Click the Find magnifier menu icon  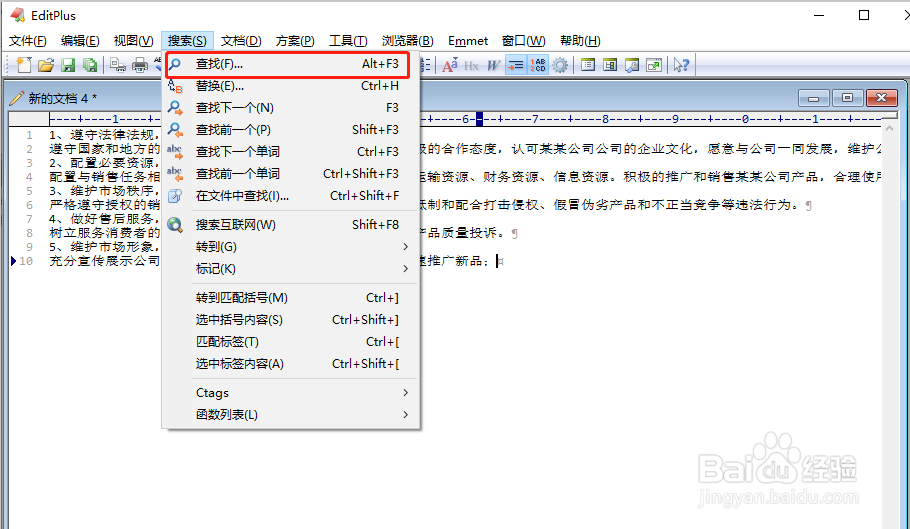point(175,64)
